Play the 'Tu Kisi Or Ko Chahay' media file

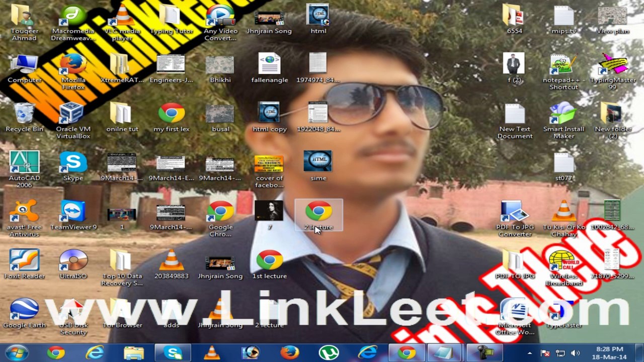click(x=563, y=219)
